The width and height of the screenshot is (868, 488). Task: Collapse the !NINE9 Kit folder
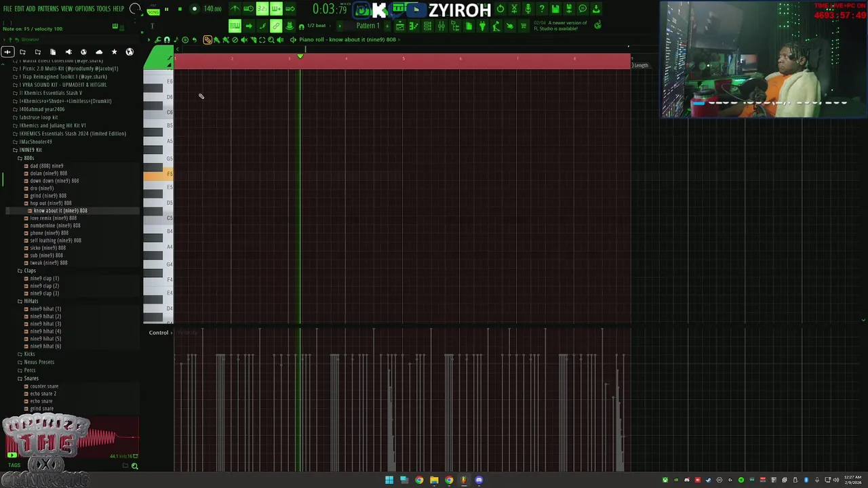coord(31,150)
